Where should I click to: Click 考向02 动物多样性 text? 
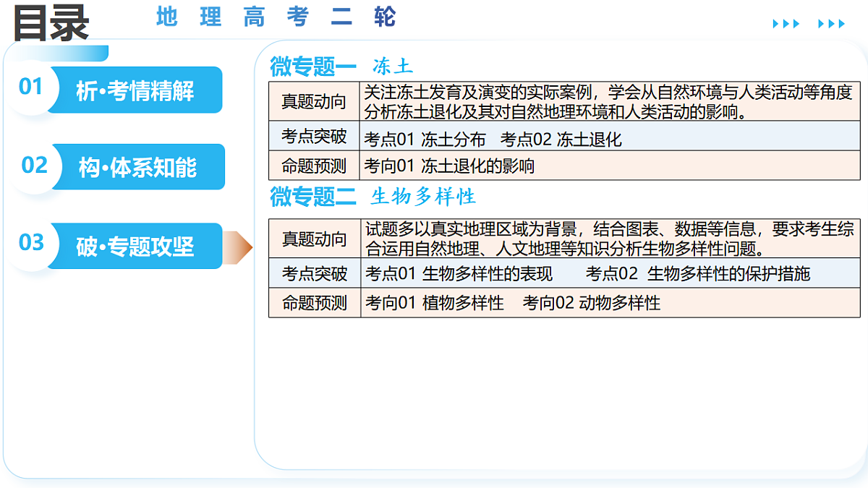click(x=592, y=303)
